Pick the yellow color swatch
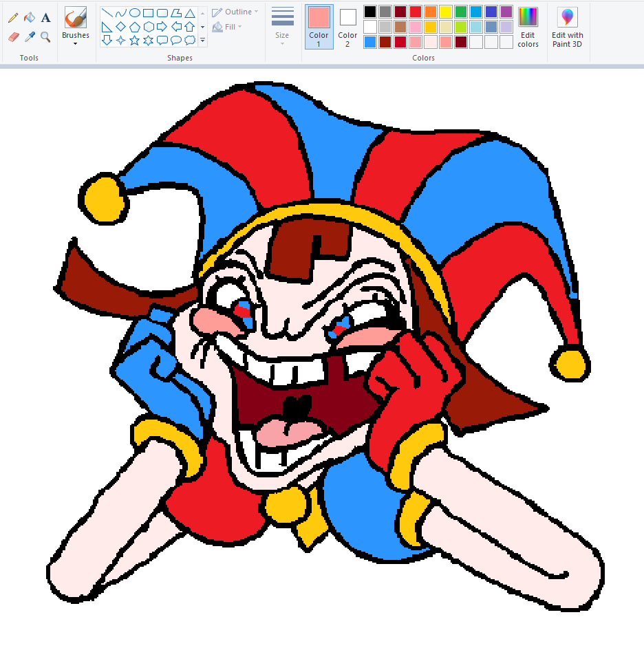 446,12
